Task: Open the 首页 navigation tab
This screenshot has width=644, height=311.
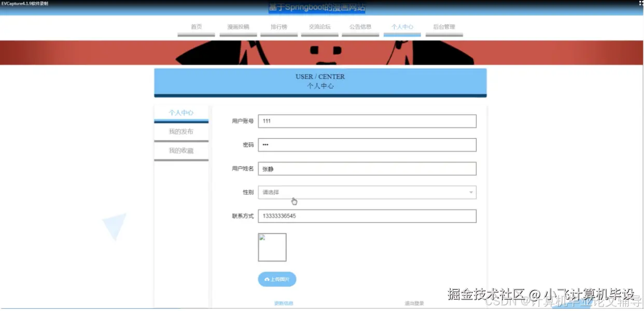Action: point(196,27)
